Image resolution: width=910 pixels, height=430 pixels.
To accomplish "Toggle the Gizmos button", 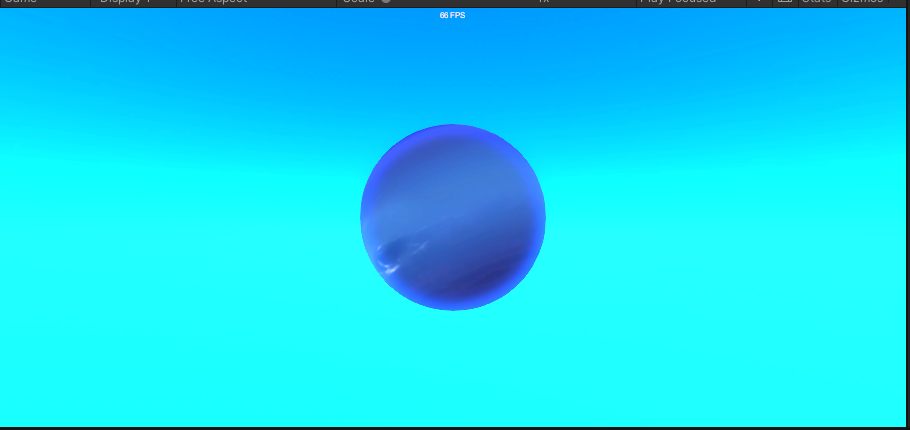I will click(862, 2).
